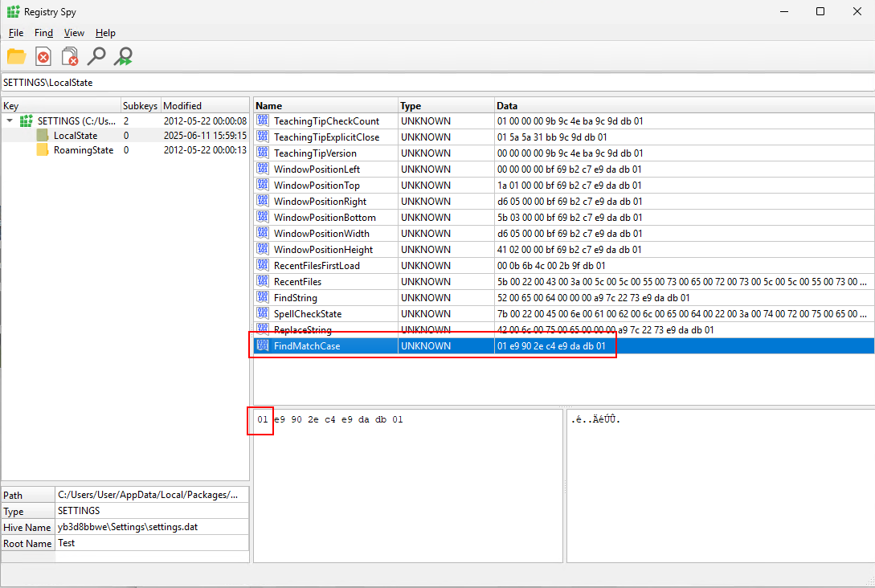875x588 pixels.
Task: Select the RecentFilesFirstLoad value
Action: pos(317,266)
